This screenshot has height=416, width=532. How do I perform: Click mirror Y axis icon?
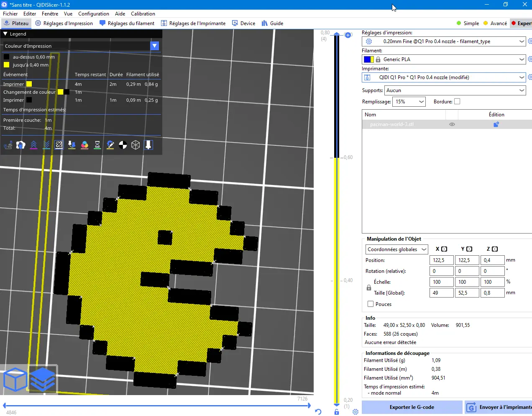click(x=469, y=249)
